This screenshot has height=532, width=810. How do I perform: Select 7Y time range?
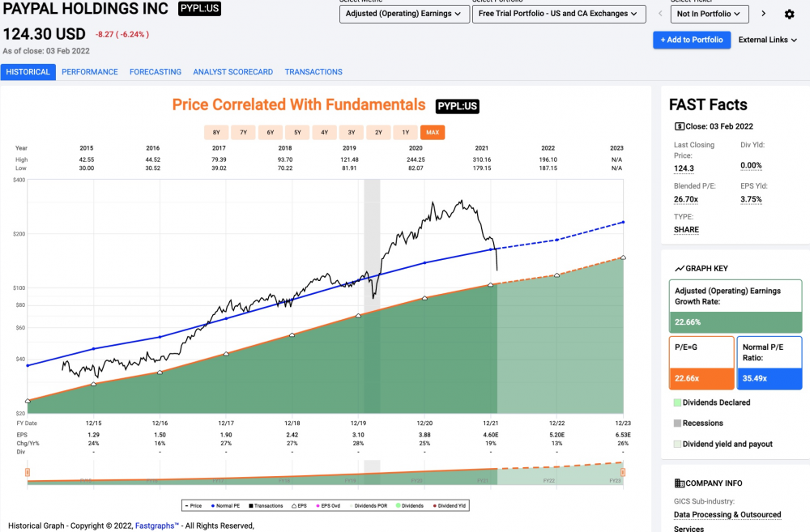[x=243, y=132]
